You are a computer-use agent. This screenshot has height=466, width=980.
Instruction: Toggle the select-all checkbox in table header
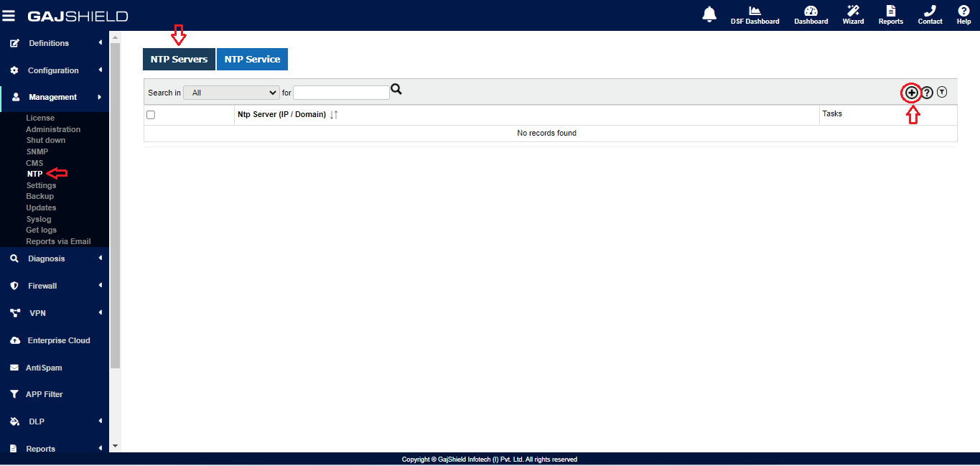pos(151,115)
